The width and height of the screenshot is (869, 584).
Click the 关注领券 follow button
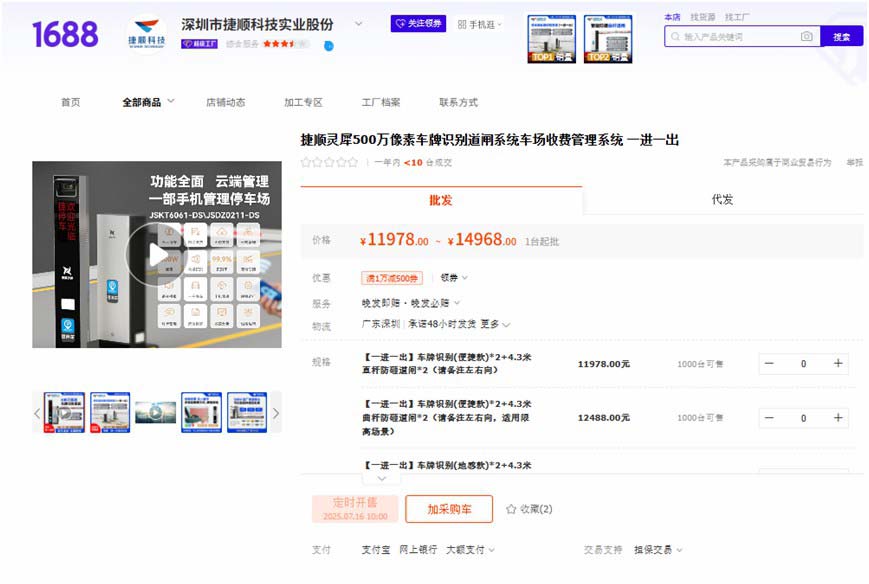tap(418, 23)
